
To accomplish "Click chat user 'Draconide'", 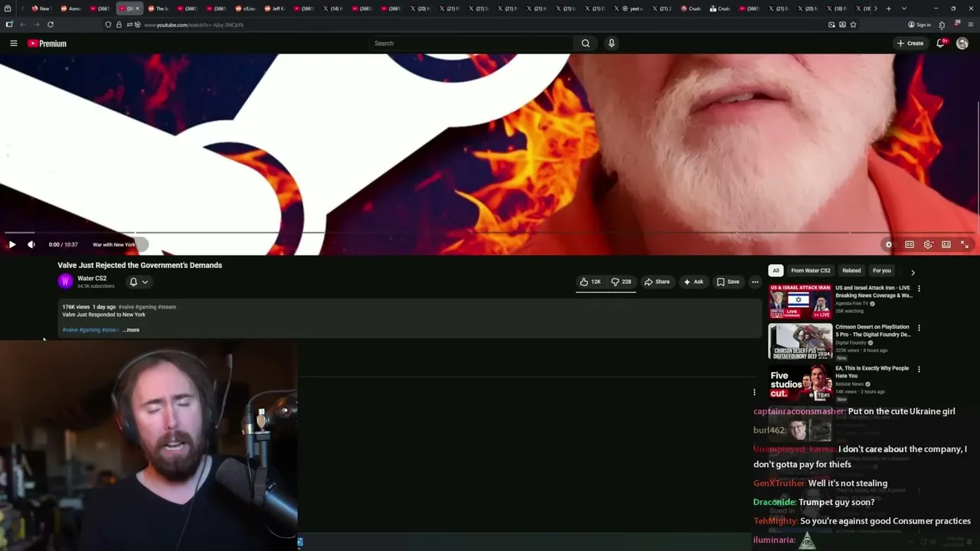I will coord(775,502).
